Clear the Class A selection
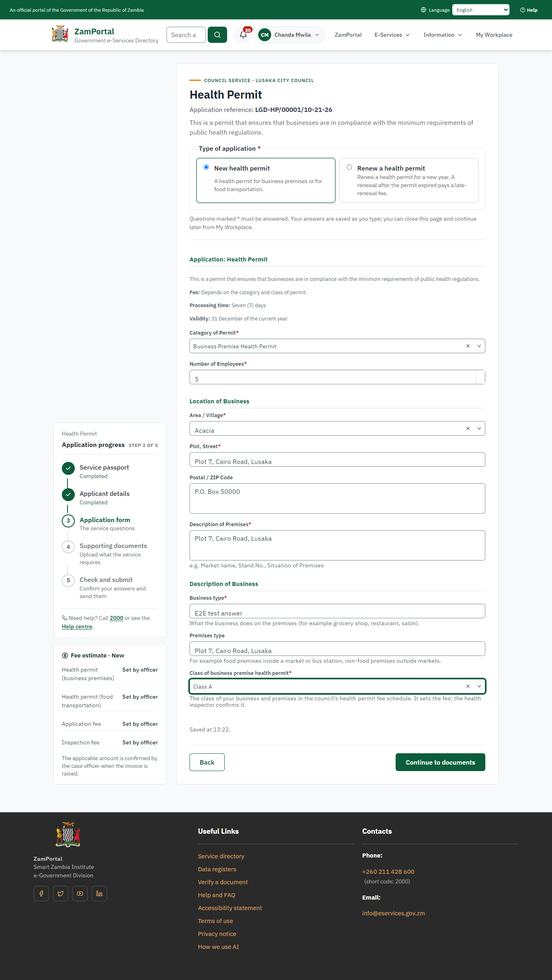This screenshot has width=552, height=980. 468,686
